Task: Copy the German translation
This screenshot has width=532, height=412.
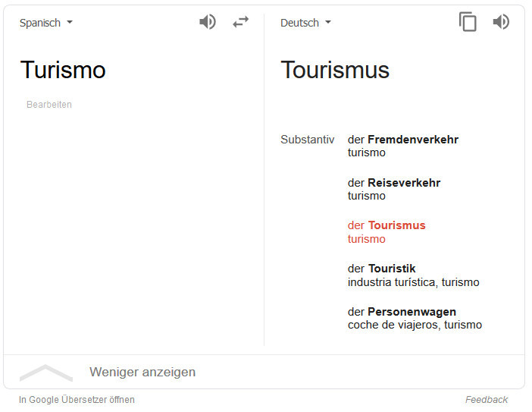Action: [468, 22]
